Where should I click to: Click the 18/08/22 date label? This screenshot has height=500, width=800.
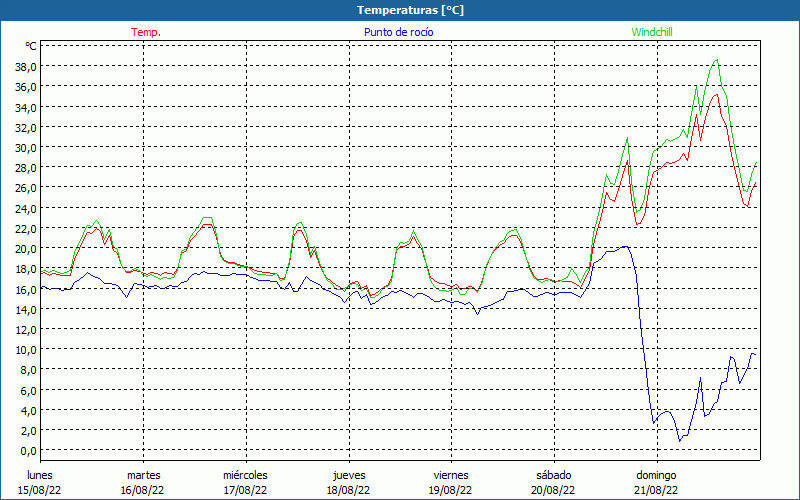(348, 490)
